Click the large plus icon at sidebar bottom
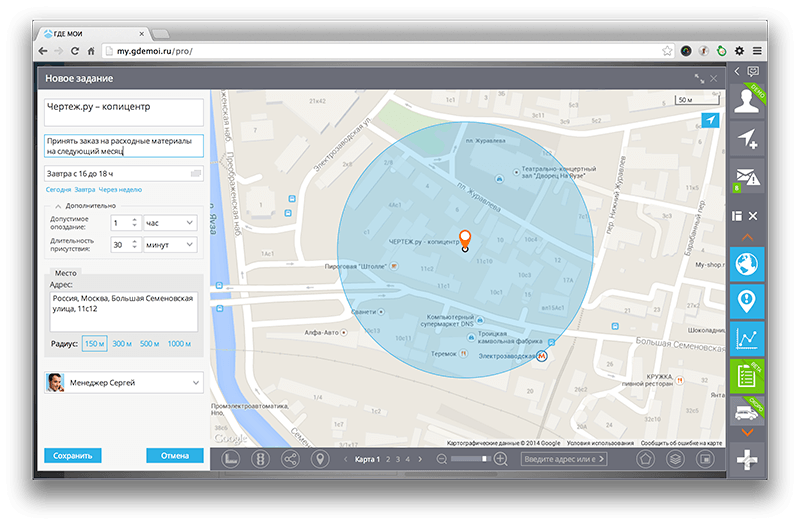This screenshot has width=800, height=525. point(746,460)
